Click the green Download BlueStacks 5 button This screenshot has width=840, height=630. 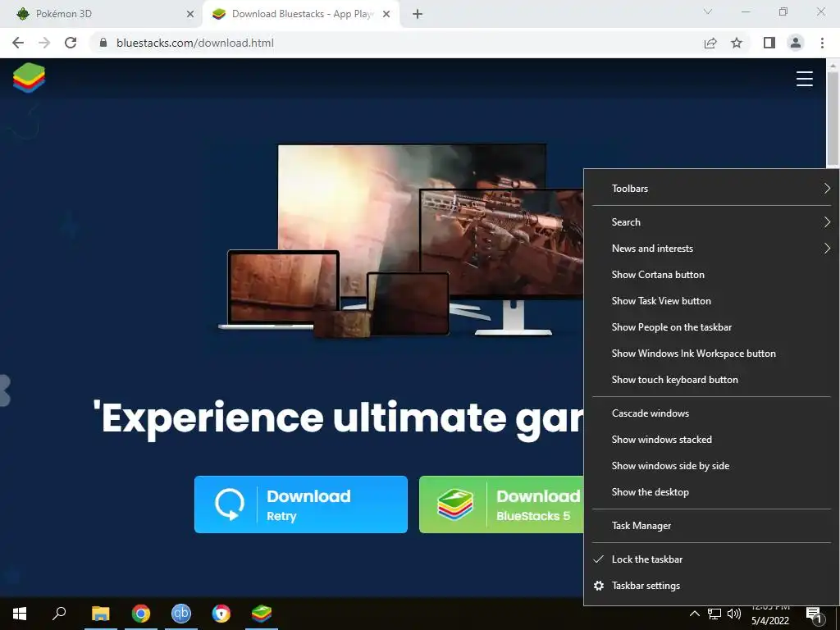point(501,504)
